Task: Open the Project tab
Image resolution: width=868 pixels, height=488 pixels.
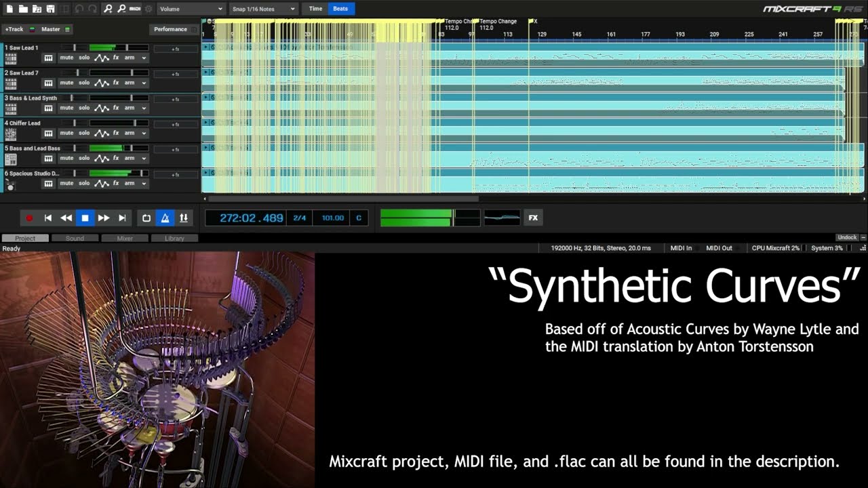Action: click(25, 239)
